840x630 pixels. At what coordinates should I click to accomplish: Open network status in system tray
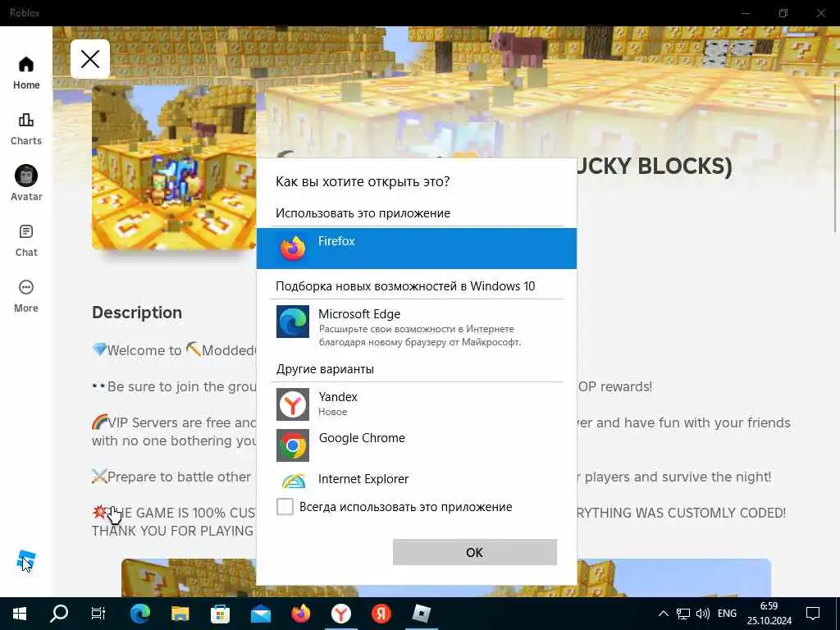pyautogui.click(x=682, y=614)
